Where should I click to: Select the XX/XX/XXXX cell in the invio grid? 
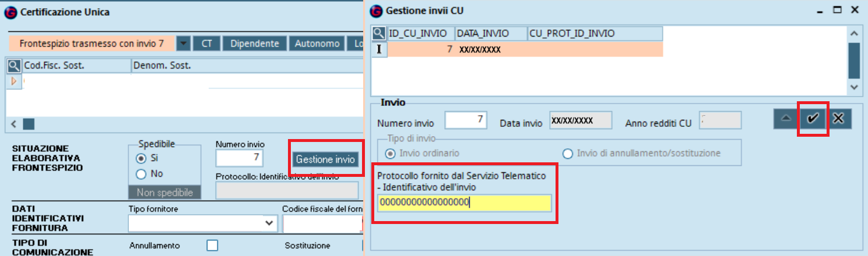coord(491,49)
